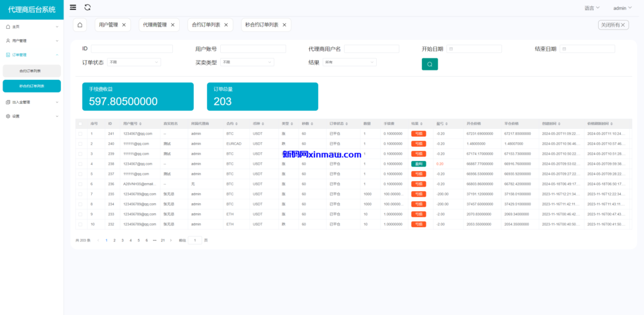This screenshot has width=644, height=315.
Task: Open the home icon tab
Action: click(x=80, y=25)
